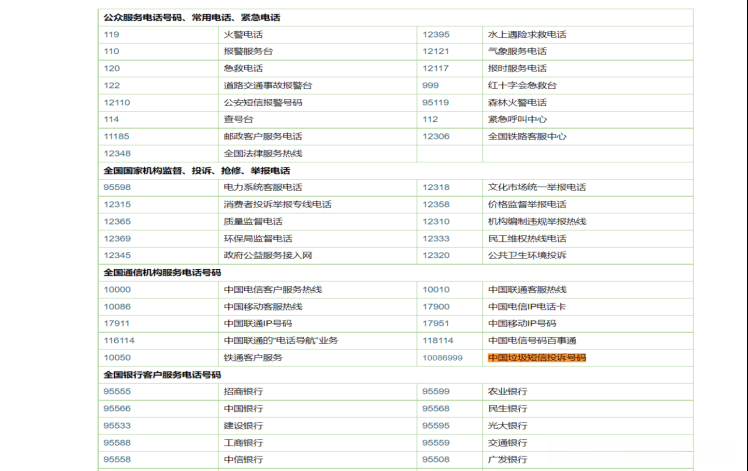748x471 pixels.
Task: Select 电力系统客服电话 text
Action: pyautogui.click(x=263, y=188)
